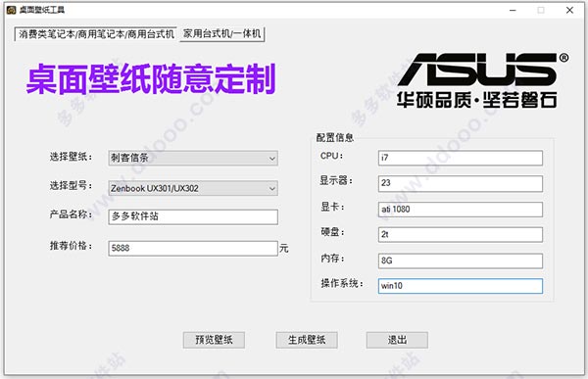Open the Zenbook UX301/UX302 model combo box
588x379 pixels.
pos(193,188)
